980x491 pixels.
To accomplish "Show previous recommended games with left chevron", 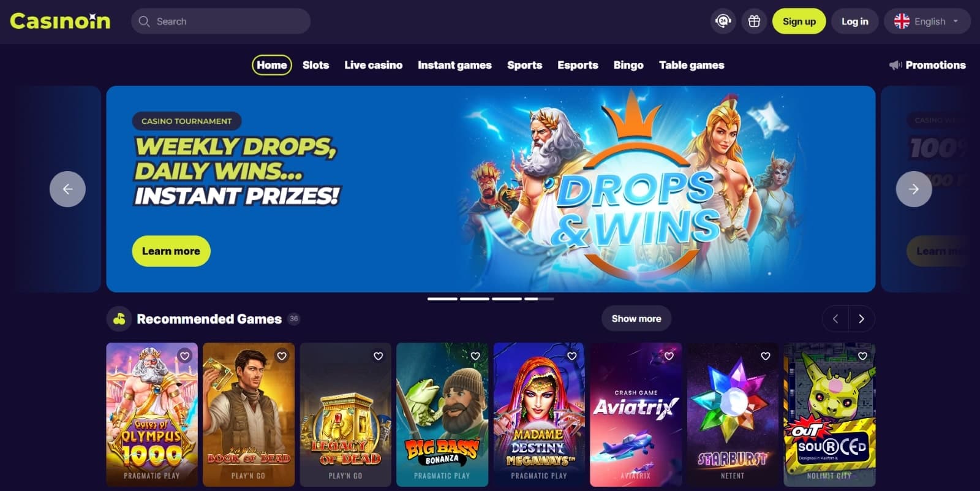I will [835, 319].
